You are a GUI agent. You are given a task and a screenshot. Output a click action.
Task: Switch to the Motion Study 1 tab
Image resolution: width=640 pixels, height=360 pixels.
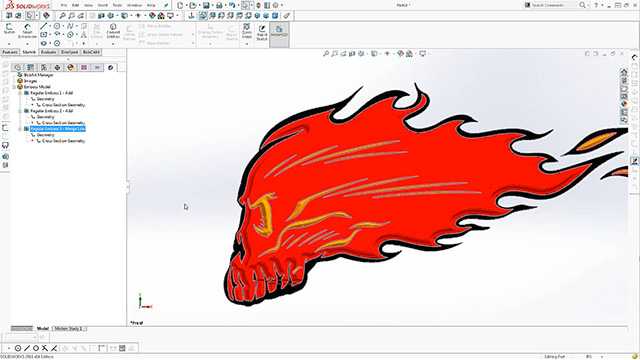[68, 329]
